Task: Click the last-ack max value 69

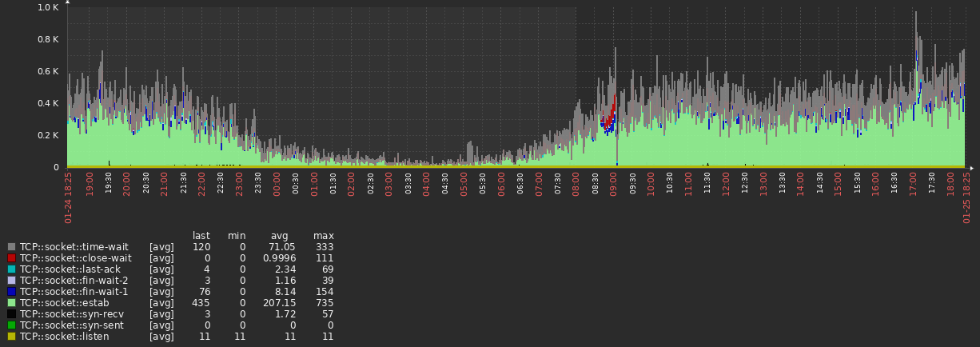Action: 328,269
